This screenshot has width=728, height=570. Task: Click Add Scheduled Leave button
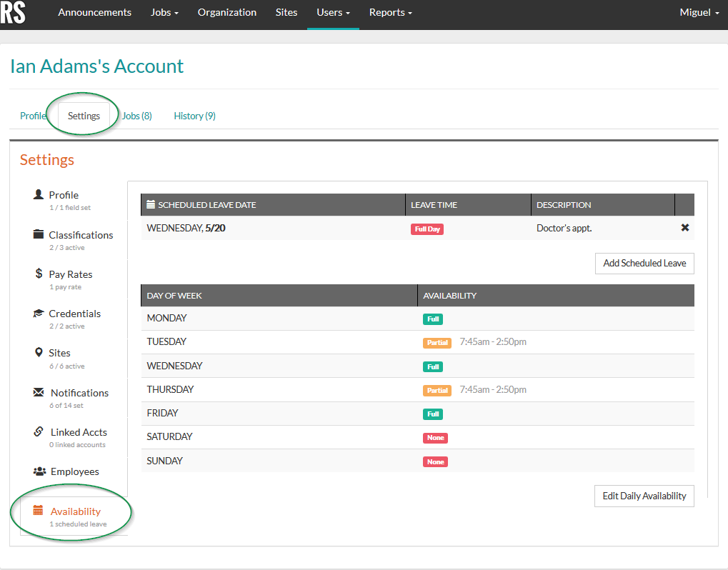pyautogui.click(x=644, y=263)
